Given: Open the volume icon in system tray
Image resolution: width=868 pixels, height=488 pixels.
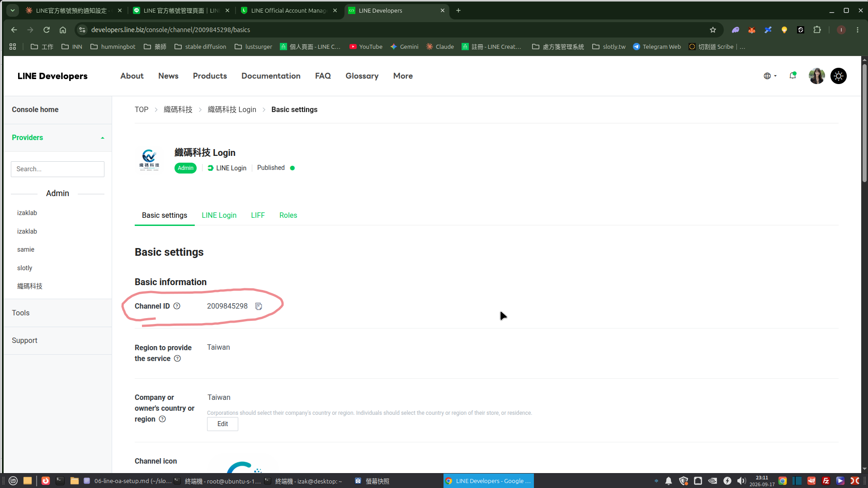Looking at the screenshot, I should coord(741,481).
